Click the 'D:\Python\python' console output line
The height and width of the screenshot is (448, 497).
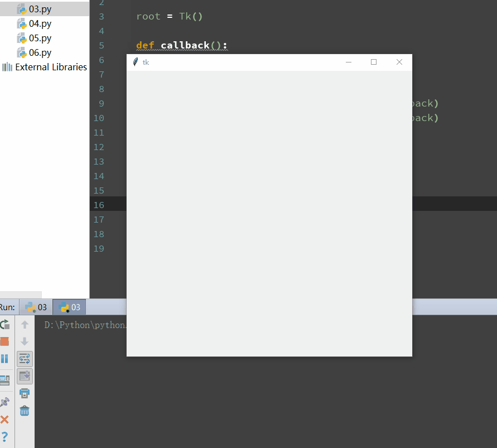tap(85, 325)
